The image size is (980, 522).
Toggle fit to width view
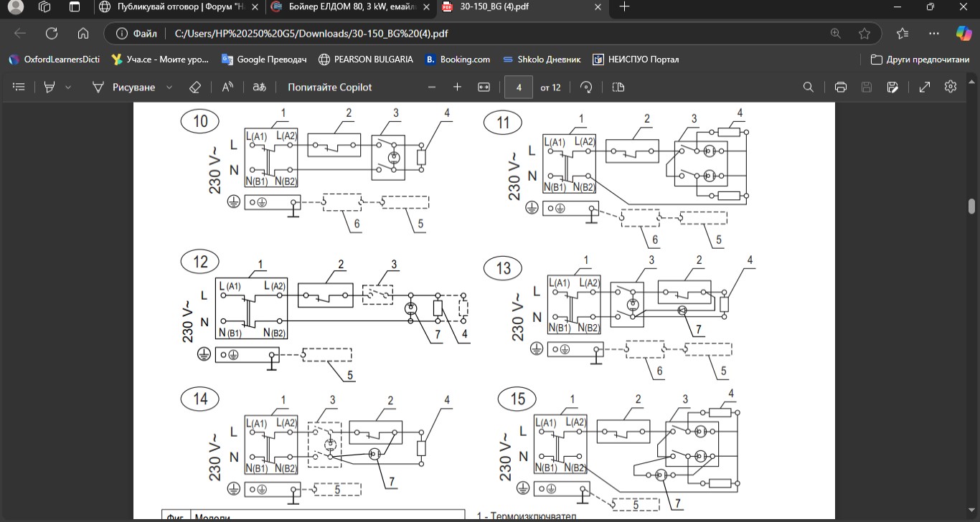[x=484, y=87]
